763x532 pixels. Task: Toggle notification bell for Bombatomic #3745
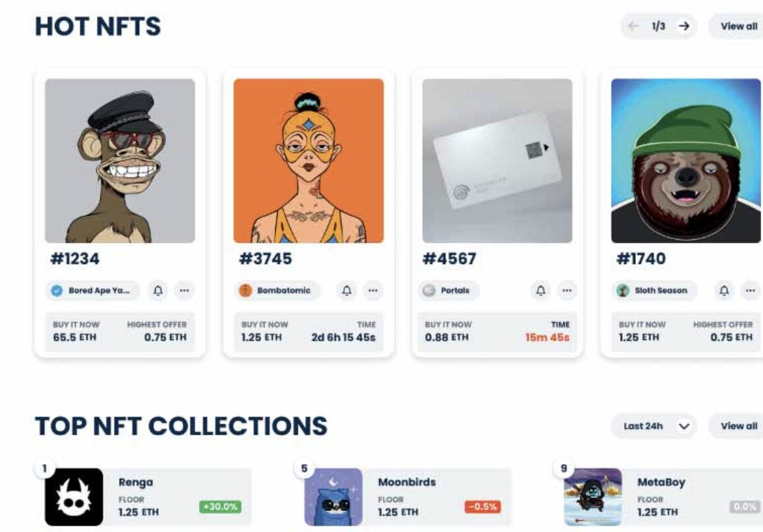point(347,290)
